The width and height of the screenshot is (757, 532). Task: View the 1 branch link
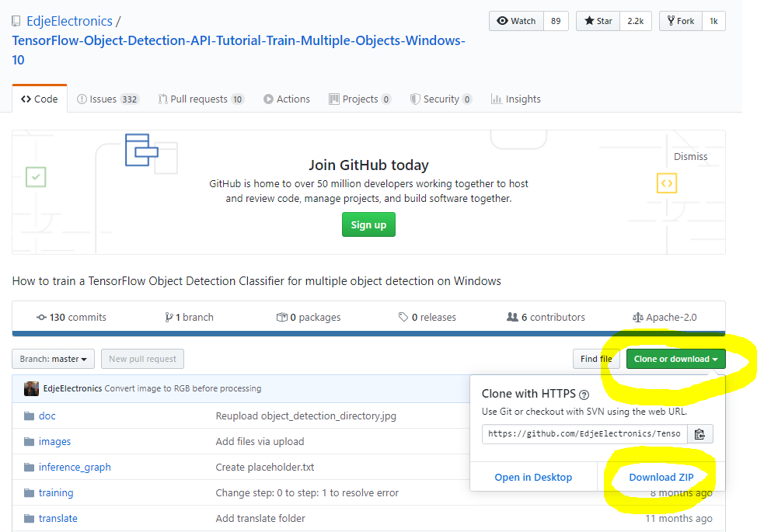(189, 317)
